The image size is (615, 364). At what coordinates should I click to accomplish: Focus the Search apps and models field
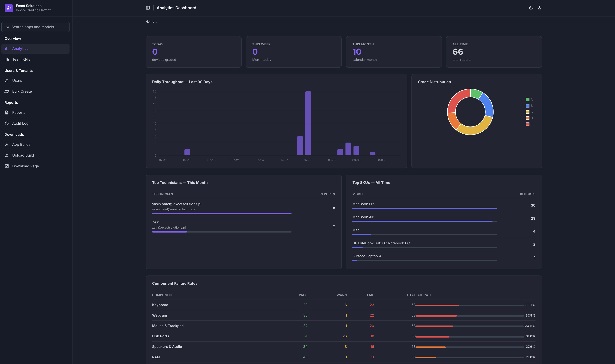(x=35, y=27)
